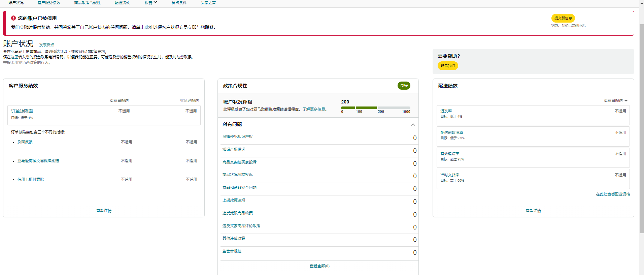Click 举报滥用亚马逊政策的行为 link
644x275 pixels.
tap(26, 62)
